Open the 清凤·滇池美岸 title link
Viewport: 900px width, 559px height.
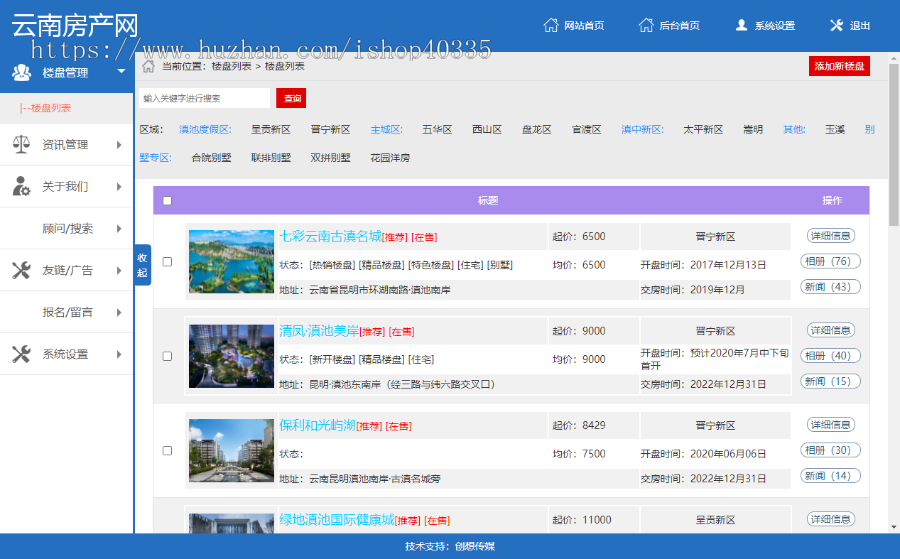pos(319,331)
